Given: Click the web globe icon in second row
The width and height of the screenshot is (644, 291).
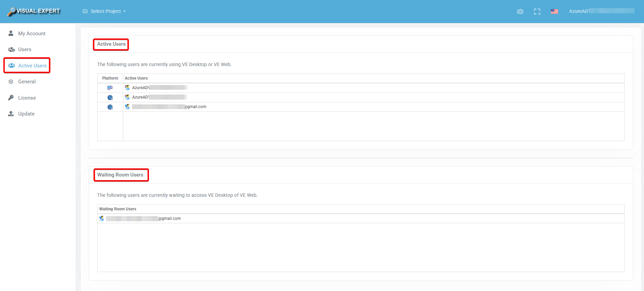Looking at the screenshot, I should [110, 98].
